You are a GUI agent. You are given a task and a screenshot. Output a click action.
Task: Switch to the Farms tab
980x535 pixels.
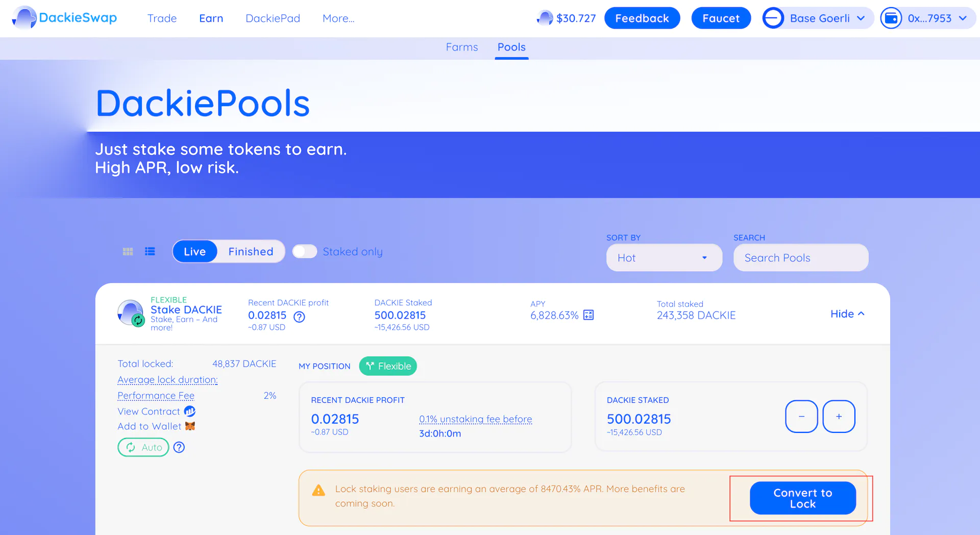pos(461,47)
